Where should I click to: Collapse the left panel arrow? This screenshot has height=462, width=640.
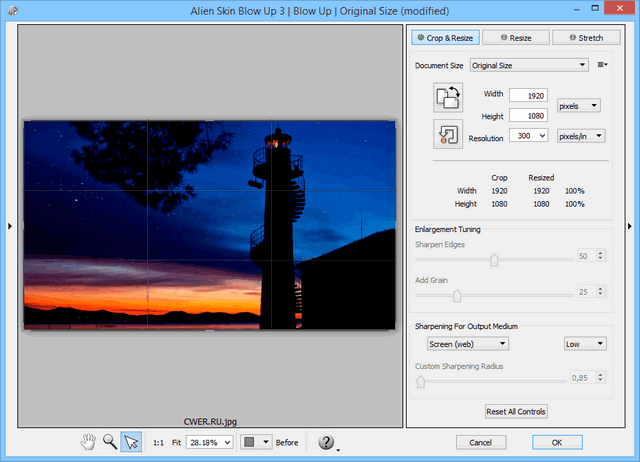(9, 227)
